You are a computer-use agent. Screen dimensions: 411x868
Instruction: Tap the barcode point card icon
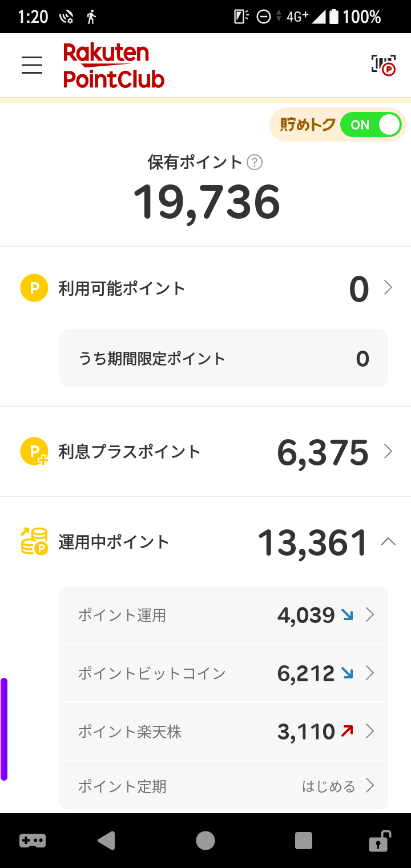click(383, 65)
